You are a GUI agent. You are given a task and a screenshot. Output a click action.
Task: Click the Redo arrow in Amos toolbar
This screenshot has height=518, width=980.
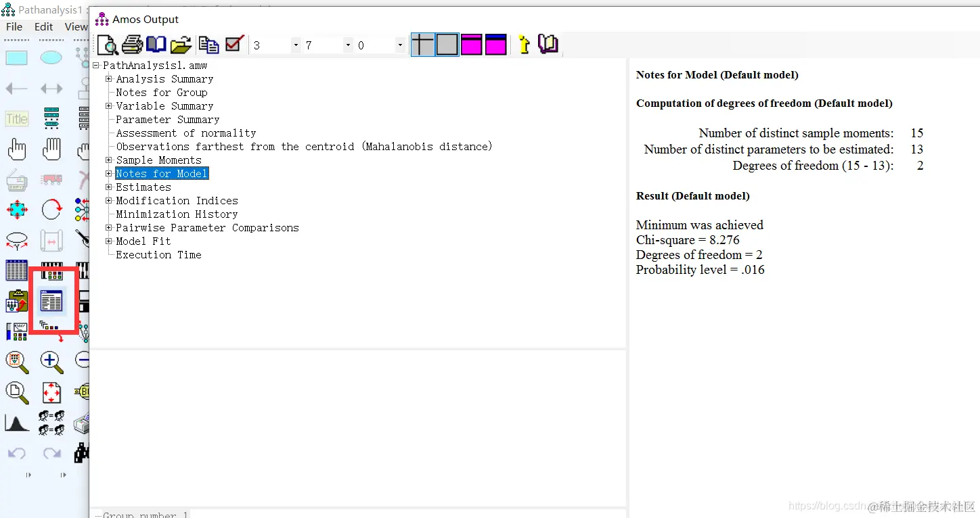[51, 453]
